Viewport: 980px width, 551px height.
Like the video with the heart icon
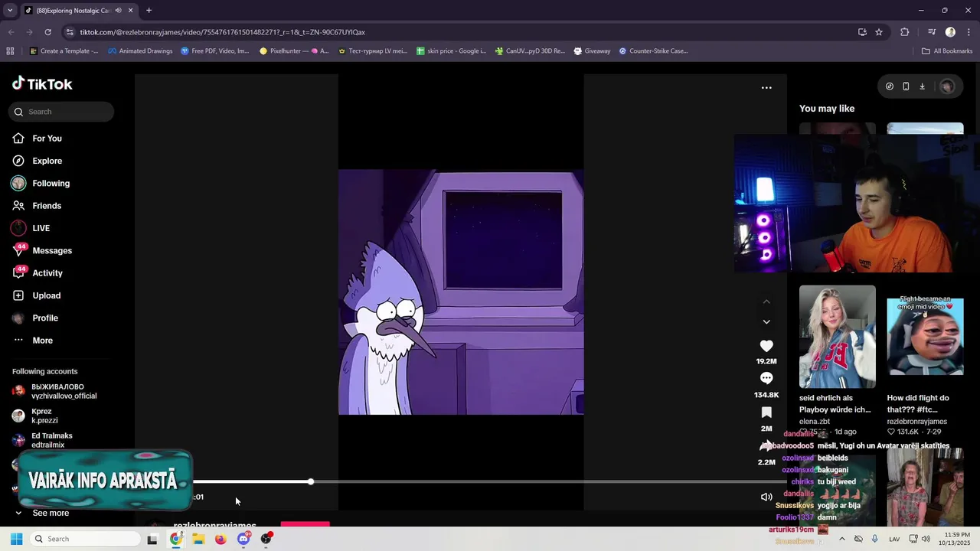point(766,346)
